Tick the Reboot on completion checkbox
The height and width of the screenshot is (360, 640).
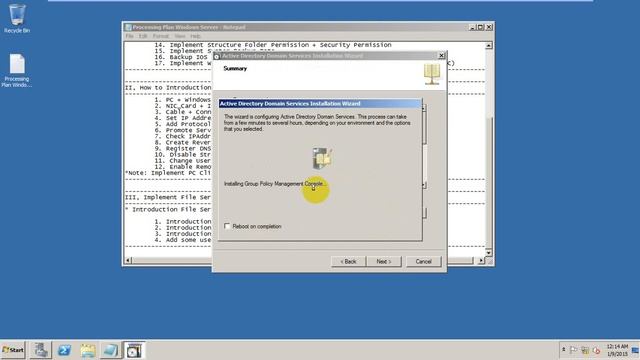(227, 226)
